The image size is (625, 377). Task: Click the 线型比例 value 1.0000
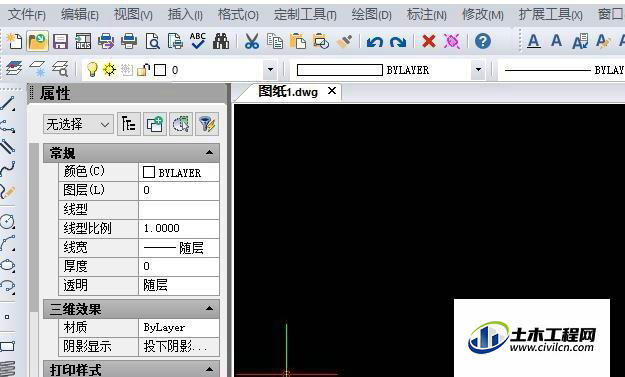point(179,228)
